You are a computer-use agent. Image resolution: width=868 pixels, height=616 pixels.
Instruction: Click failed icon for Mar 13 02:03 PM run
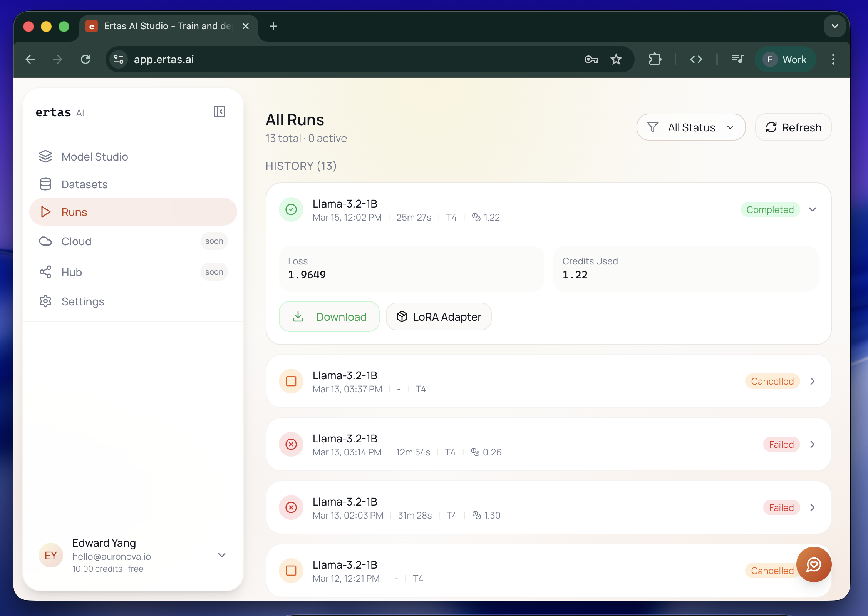291,507
